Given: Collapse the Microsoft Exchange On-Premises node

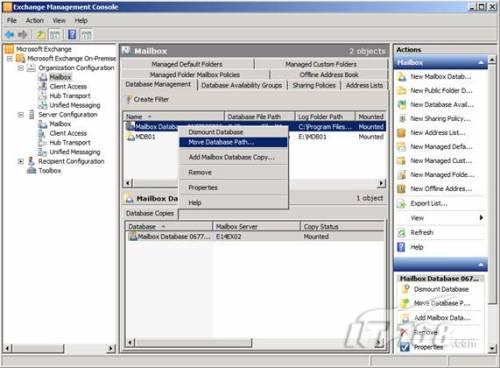Looking at the screenshot, I should [x=10, y=59].
